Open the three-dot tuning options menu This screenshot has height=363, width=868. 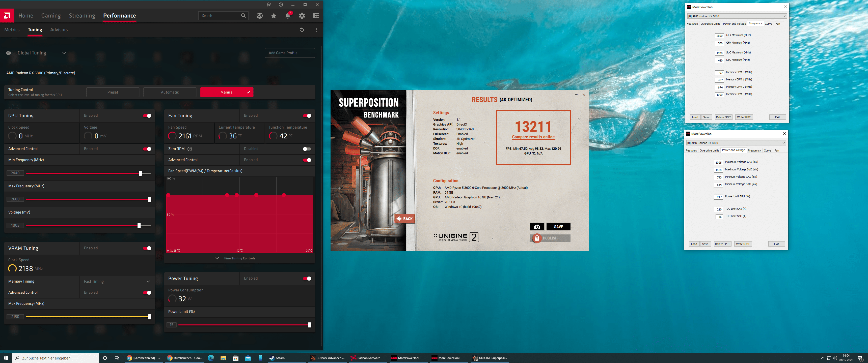coord(316,30)
